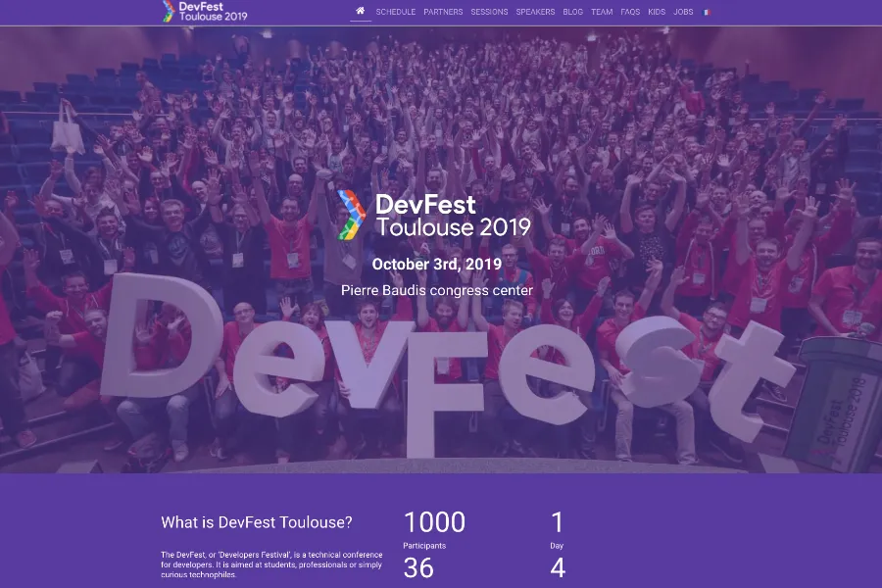View the Speakers page
This screenshot has width=882, height=588.
pyautogui.click(x=535, y=13)
